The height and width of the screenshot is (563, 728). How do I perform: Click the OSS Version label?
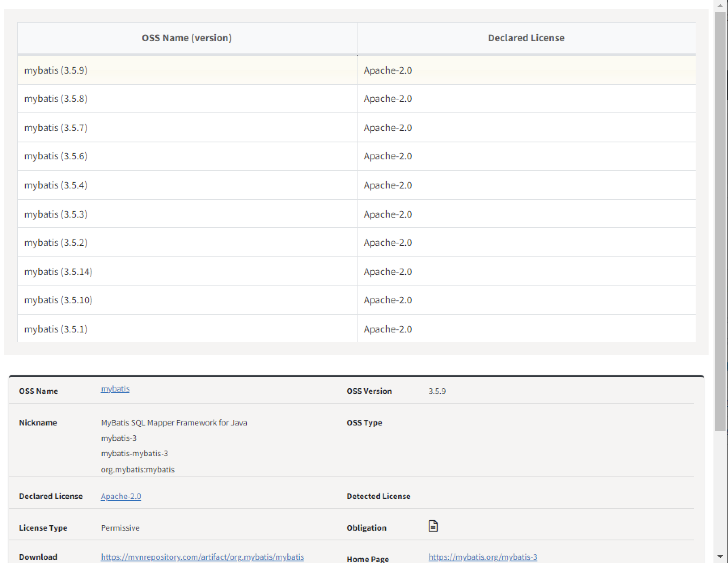[369, 391]
